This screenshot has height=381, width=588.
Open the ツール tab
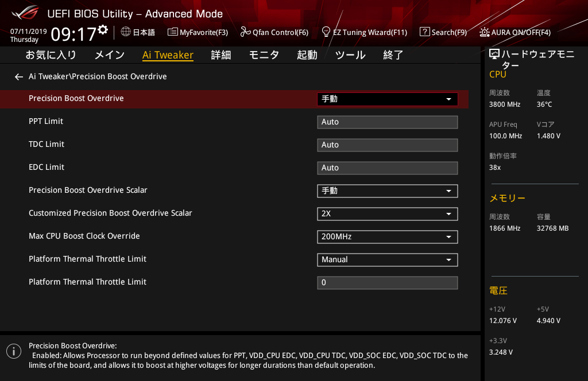point(350,55)
